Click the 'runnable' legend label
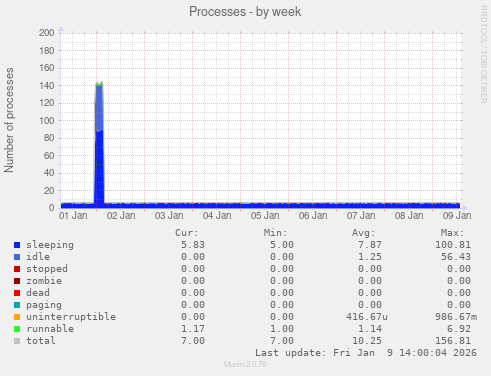 [x=50, y=329]
